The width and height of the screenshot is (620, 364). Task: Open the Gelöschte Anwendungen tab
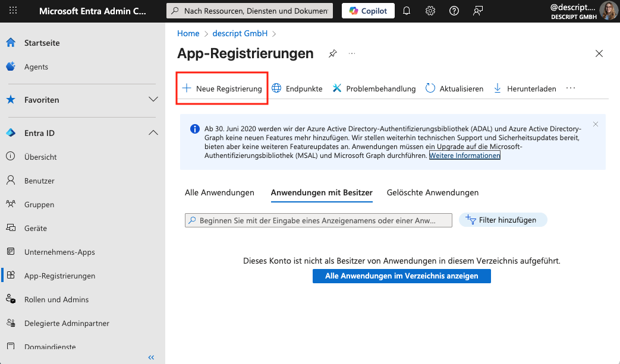click(x=432, y=192)
